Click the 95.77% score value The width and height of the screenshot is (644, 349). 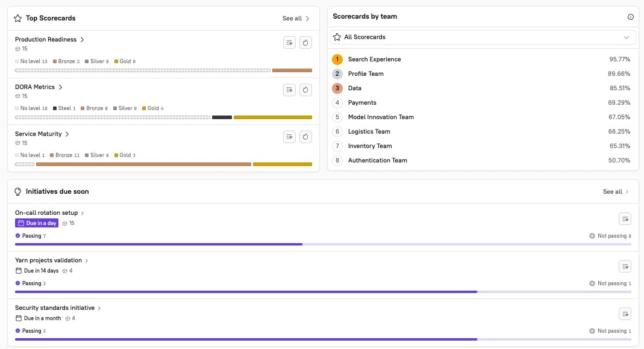tap(619, 60)
